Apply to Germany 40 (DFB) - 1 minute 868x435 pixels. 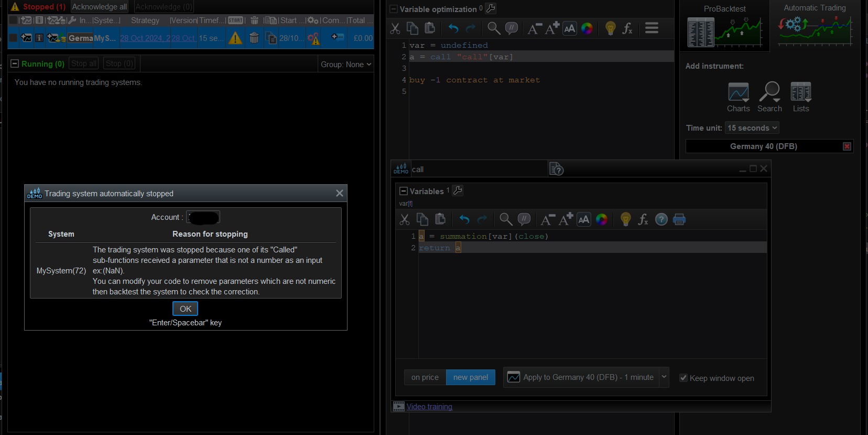pos(581,377)
